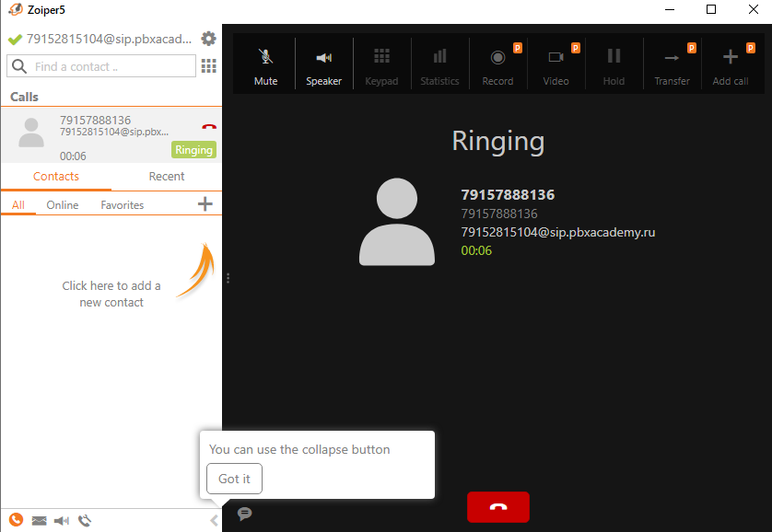772x532 pixels.
Task: Open call handset icon in bottom bar
Action: click(x=85, y=520)
